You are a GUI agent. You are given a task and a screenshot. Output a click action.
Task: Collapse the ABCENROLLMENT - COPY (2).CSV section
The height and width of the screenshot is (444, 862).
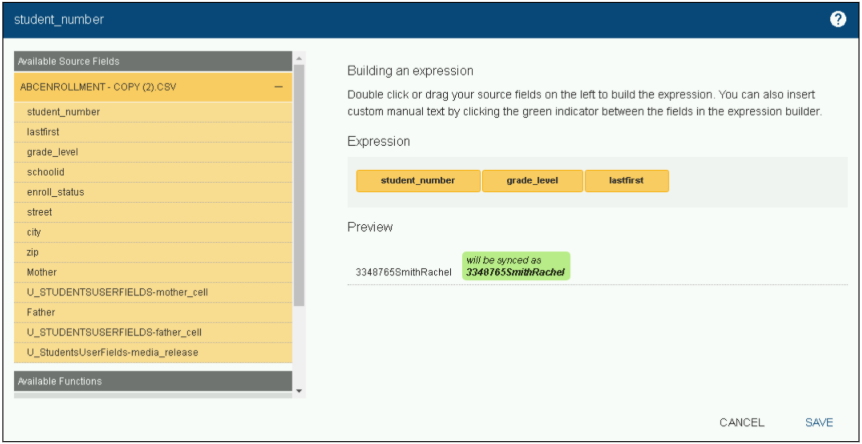[278, 87]
